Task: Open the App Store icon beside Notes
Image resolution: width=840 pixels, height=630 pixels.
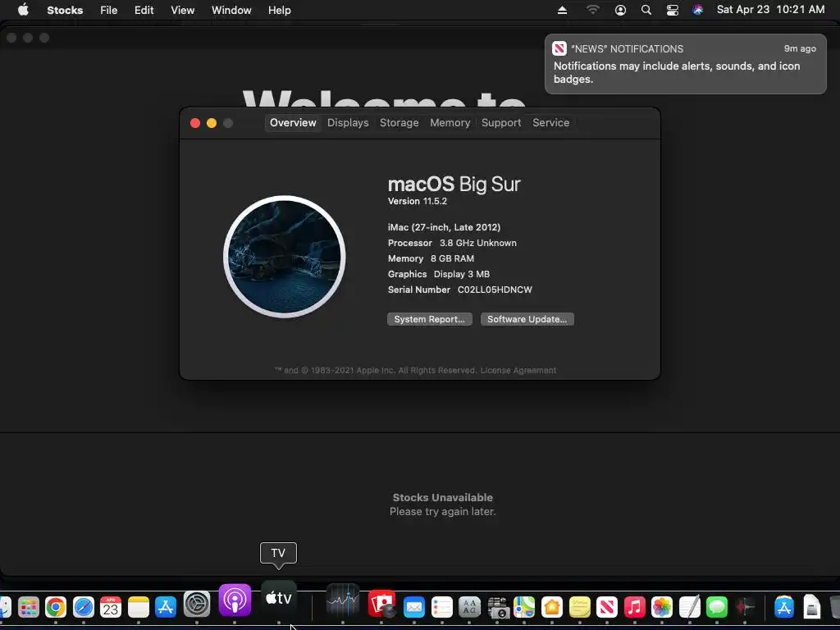Action: [x=166, y=608]
